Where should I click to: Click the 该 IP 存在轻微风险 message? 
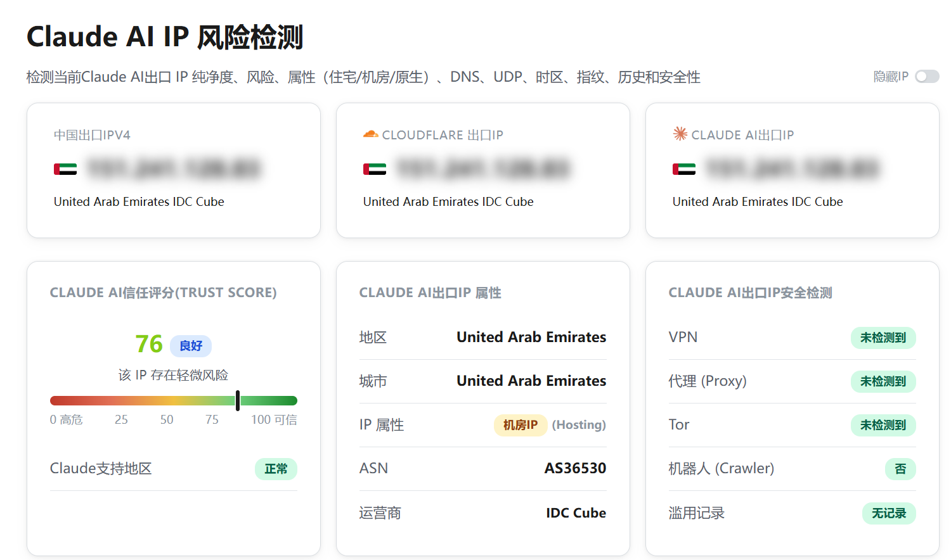[x=173, y=375]
